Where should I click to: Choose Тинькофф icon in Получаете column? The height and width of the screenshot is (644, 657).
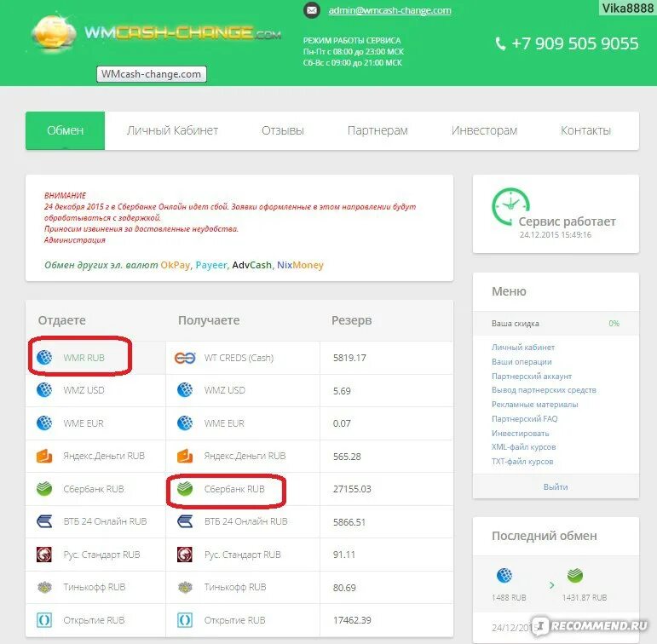point(185,587)
